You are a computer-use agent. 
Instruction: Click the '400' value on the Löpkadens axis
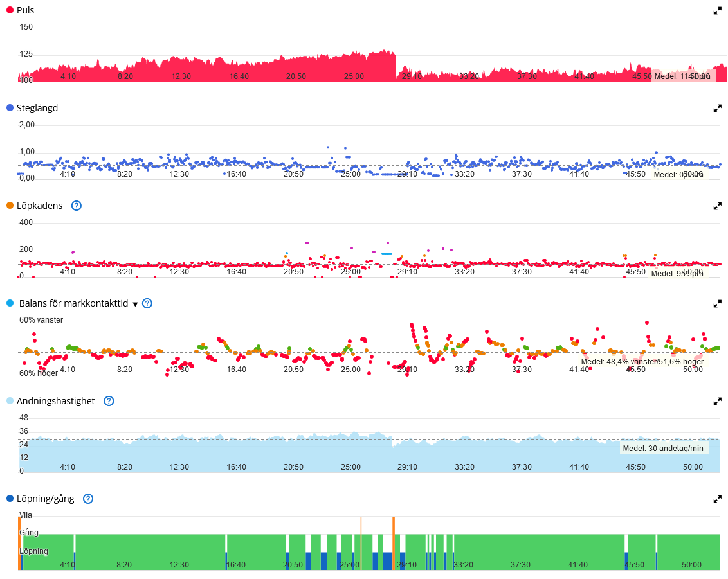(26, 222)
